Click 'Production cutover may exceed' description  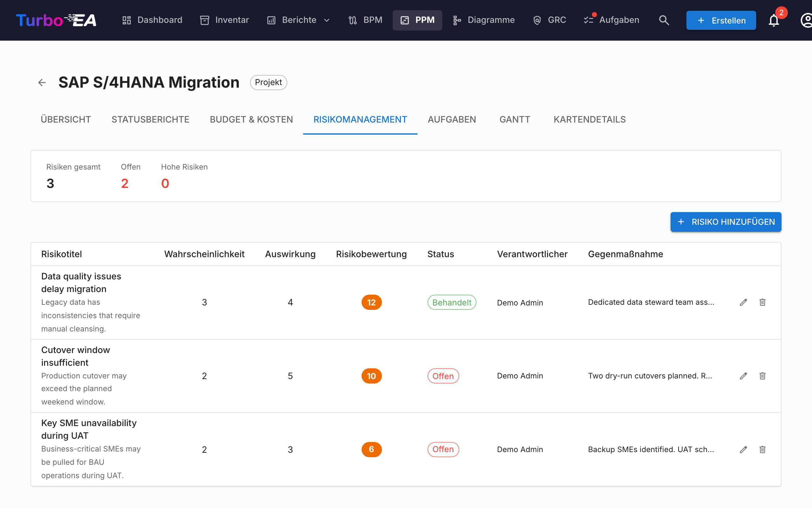(x=84, y=389)
